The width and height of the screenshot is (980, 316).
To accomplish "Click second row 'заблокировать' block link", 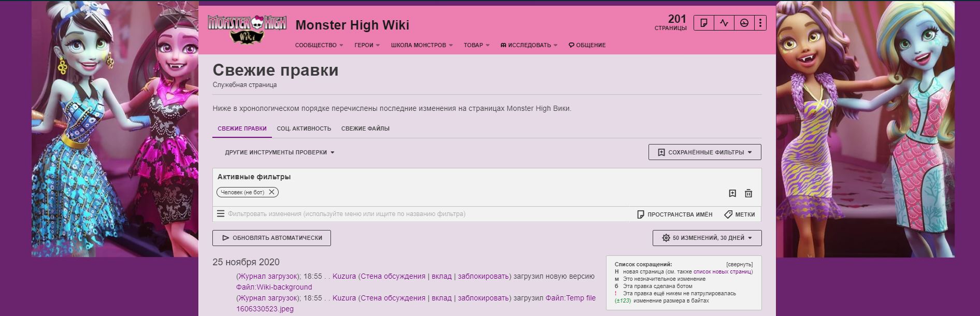I will (x=483, y=298).
